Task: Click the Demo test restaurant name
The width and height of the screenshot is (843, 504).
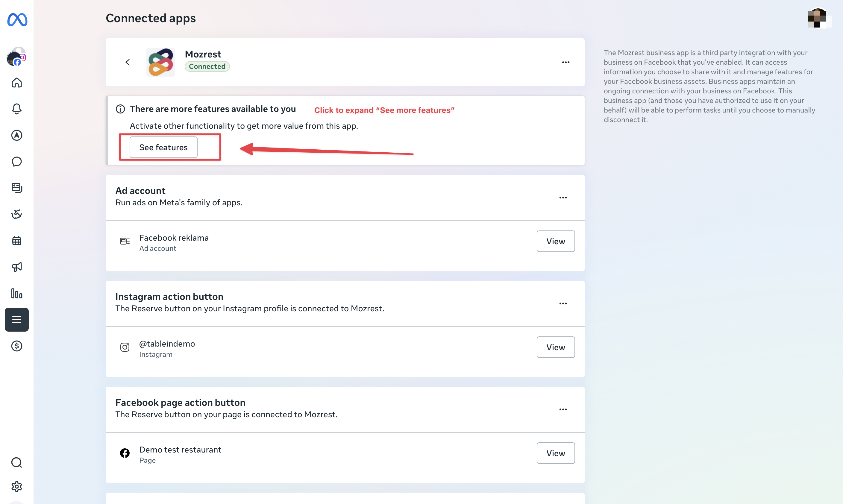Action: pos(180,450)
